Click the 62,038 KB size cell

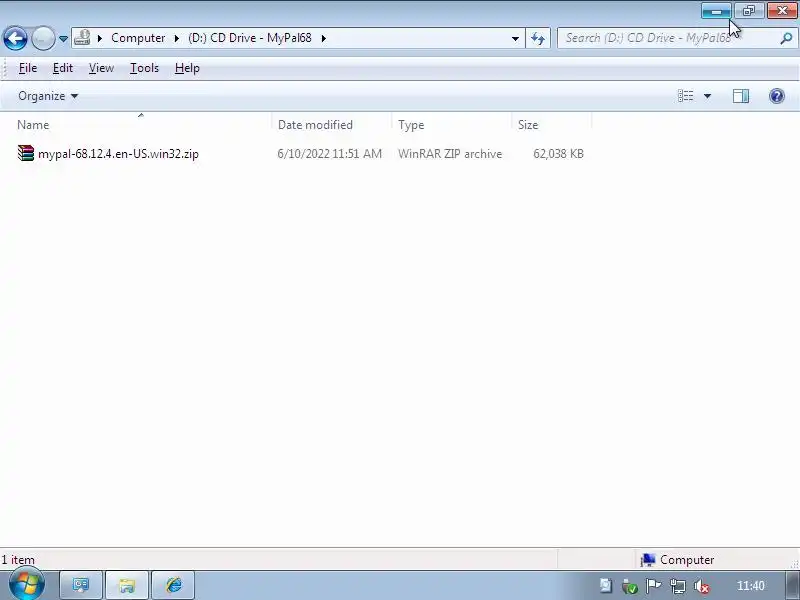[558, 154]
